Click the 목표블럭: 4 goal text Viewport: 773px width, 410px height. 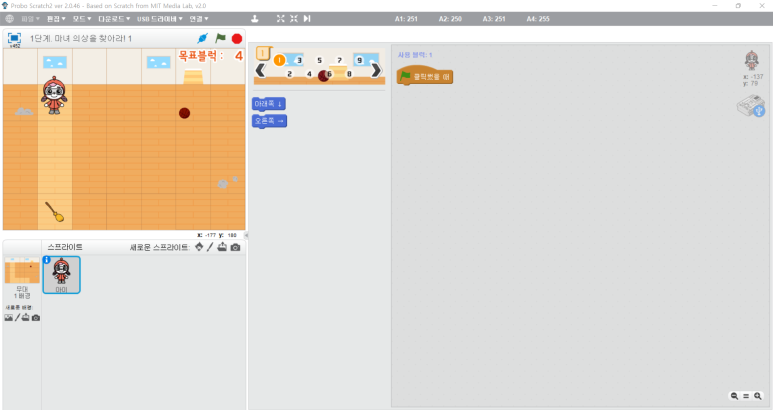[x=211, y=56]
